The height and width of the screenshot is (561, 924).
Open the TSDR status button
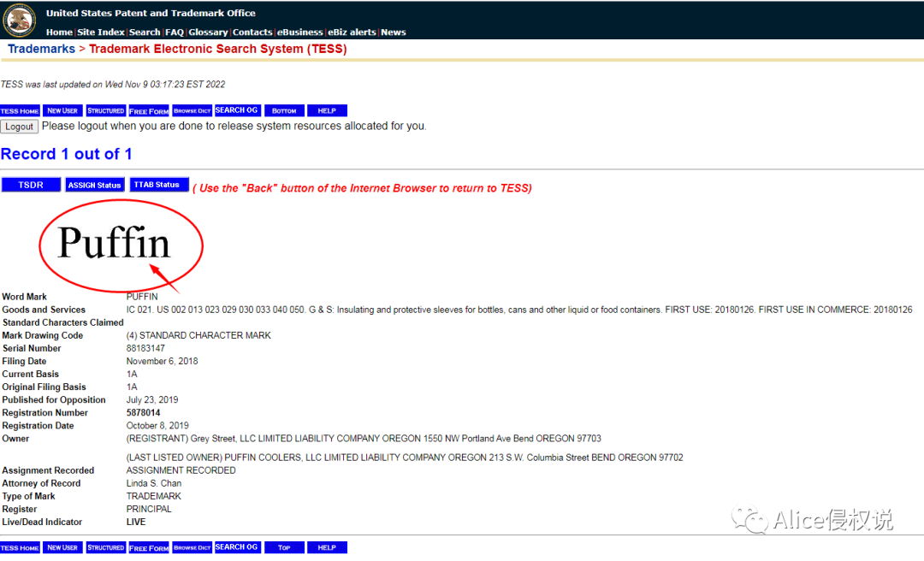[31, 185]
